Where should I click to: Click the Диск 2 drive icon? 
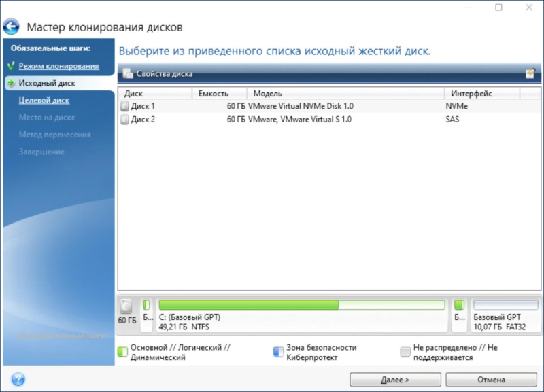pyautogui.click(x=124, y=120)
